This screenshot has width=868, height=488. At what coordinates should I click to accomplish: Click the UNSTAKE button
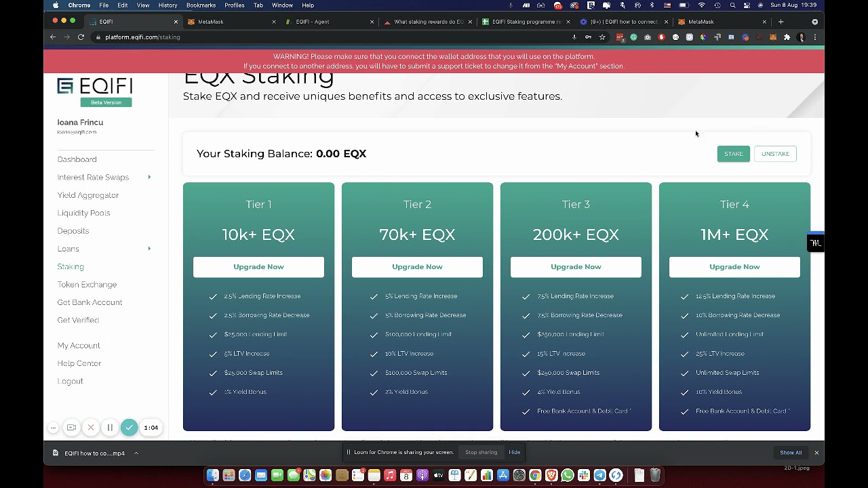[x=775, y=154]
